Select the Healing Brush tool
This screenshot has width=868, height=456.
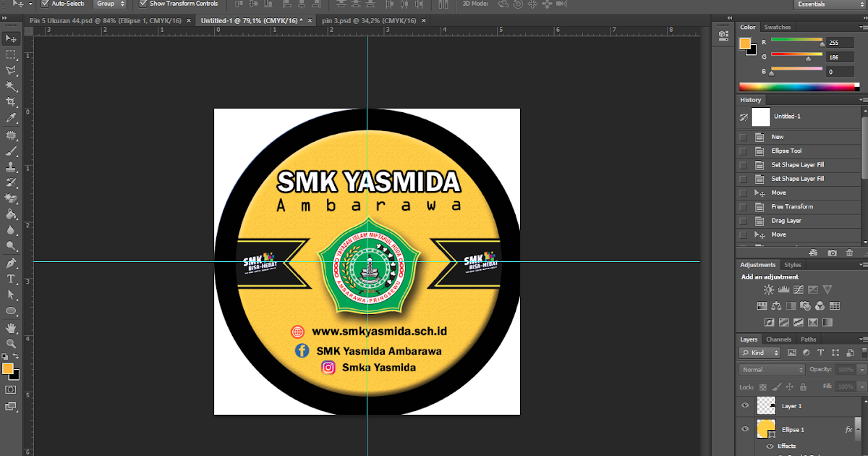point(11,135)
